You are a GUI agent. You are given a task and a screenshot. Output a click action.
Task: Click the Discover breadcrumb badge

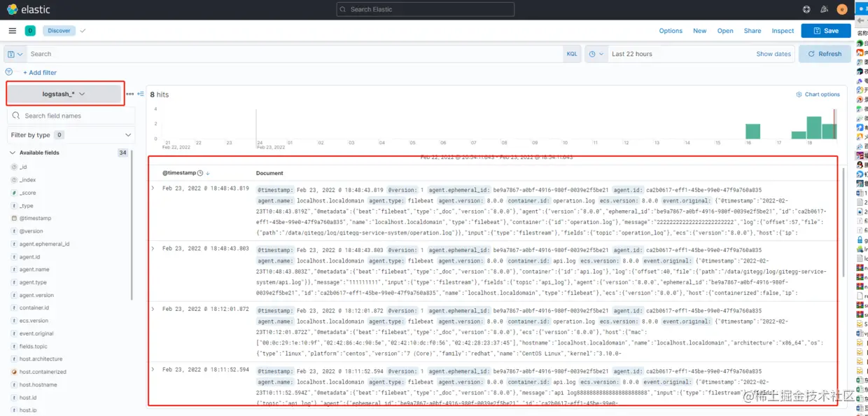pyautogui.click(x=59, y=31)
